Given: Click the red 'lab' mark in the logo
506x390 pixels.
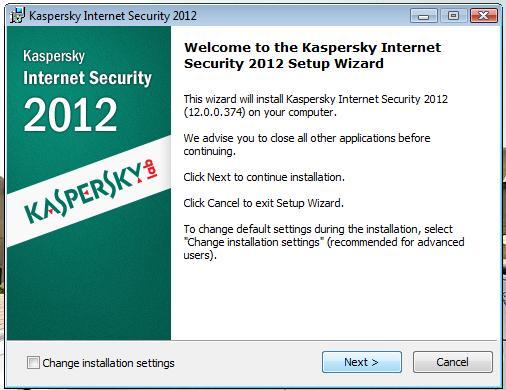Looking at the screenshot, I should (150, 170).
